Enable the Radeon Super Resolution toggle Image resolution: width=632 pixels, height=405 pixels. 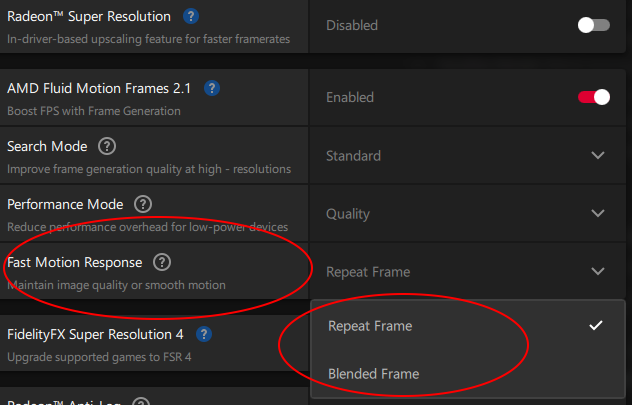(x=593, y=25)
